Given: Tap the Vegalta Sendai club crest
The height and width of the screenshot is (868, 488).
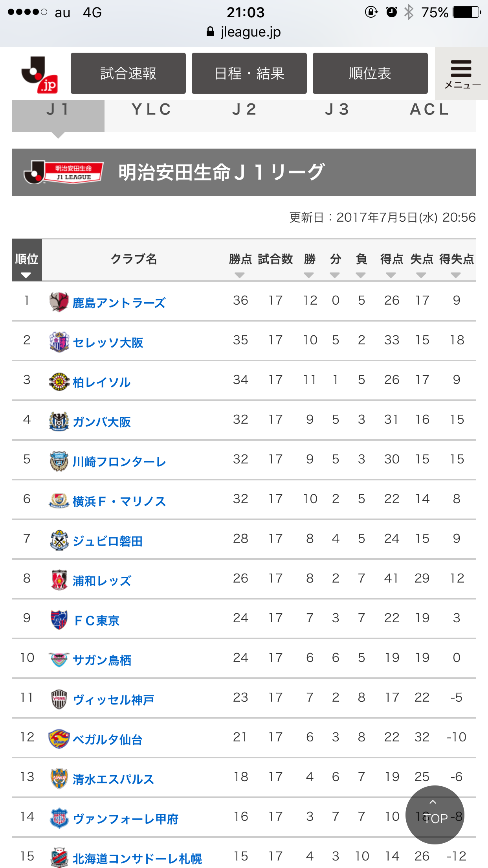Looking at the screenshot, I should (x=59, y=739).
